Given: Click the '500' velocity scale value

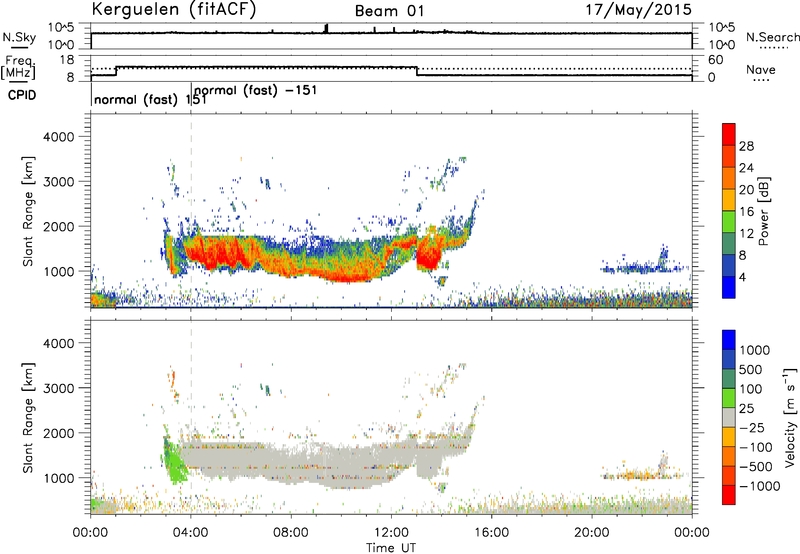Looking at the screenshot, I should coord(753,369).
